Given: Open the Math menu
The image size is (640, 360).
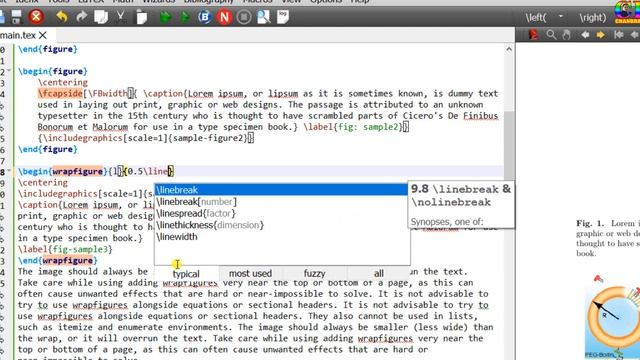Looking at the screenshot, I should tap(123, 1).
